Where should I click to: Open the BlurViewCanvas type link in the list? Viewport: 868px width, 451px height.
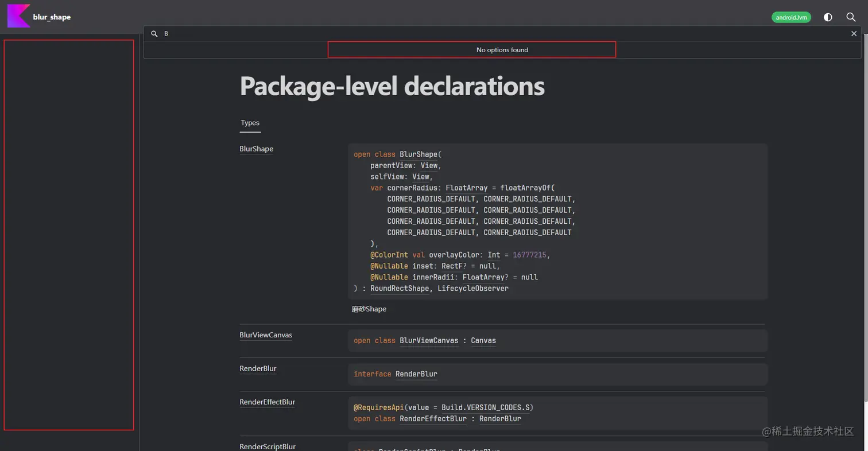[x=266, y=335]
